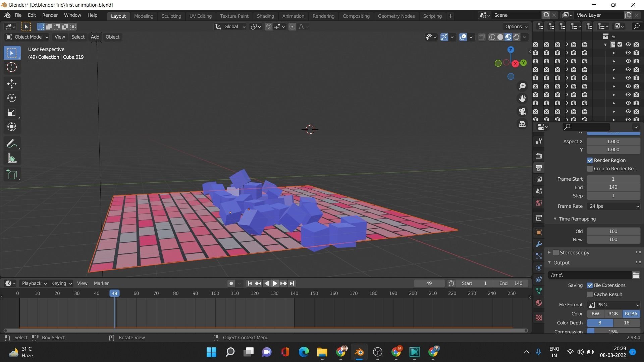Open the Output Properties tab
Screen dimensions: 644x362
539,168
